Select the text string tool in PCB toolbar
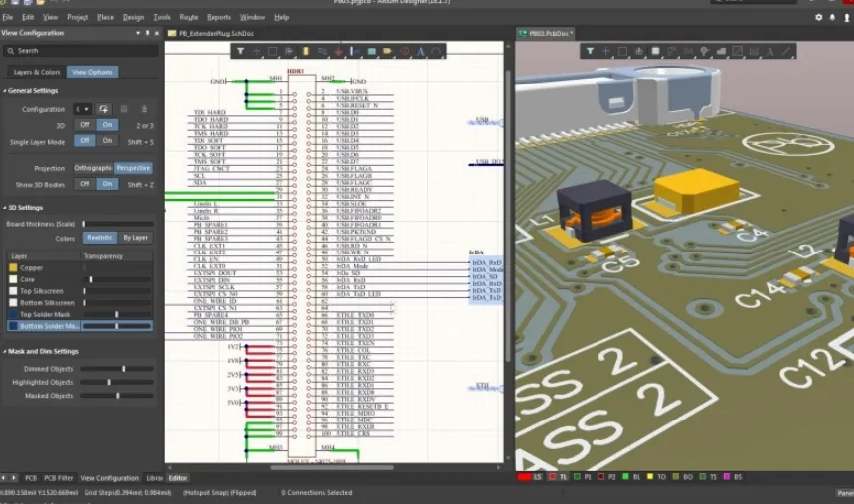854x504 pixels. coord(770,52)
